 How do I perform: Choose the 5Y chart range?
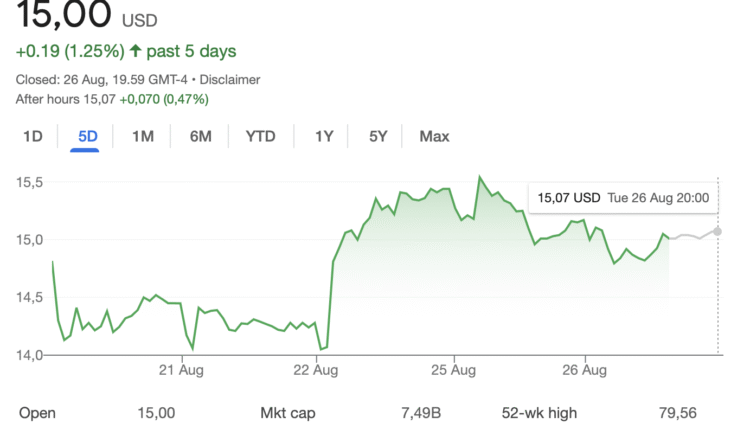pyautogui.click(x=377, y=137)
